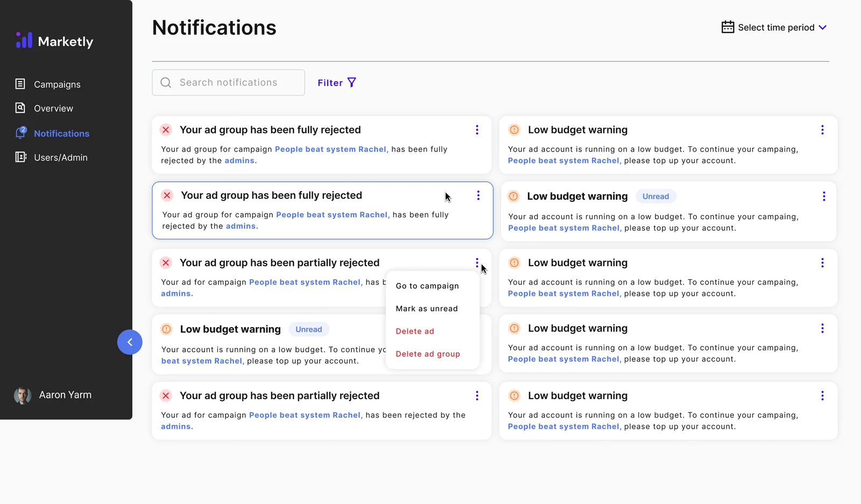
Task: Follow the admins link in first rejected card
Action: [x=241, y=161]
